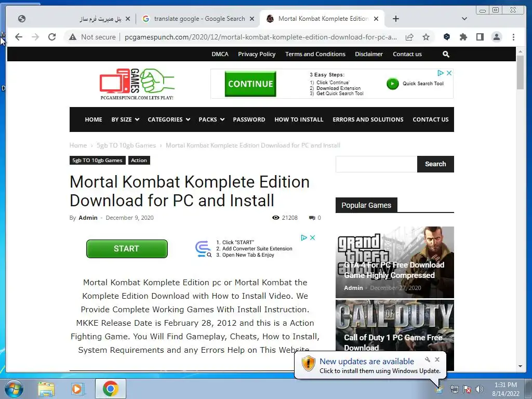Reload the current page
Screen dimensions: 532x399
click(52, 37)
